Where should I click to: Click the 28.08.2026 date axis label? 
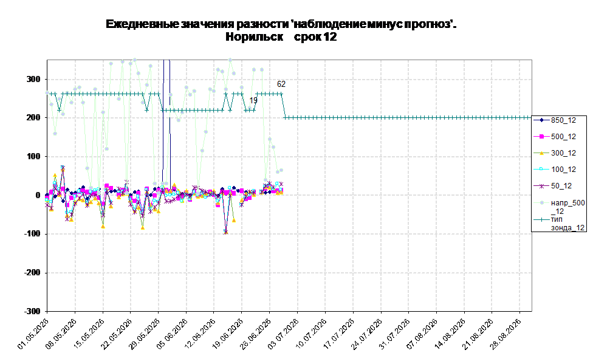(506, 334)
